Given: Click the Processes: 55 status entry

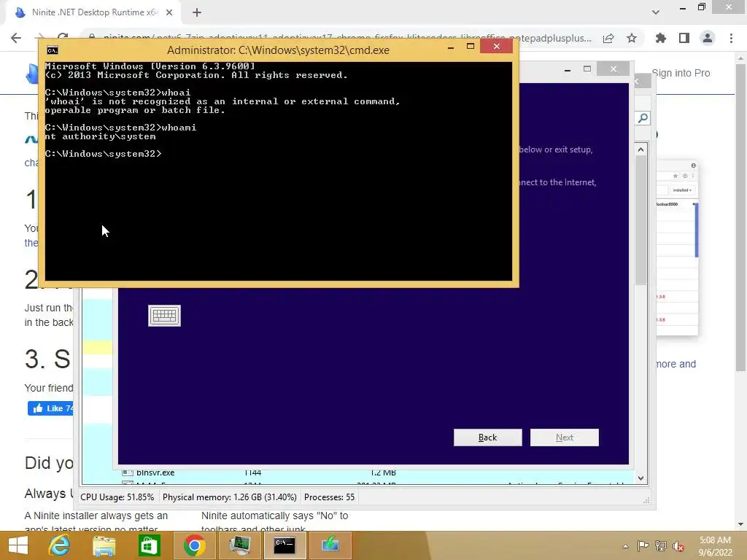Looking at the screenshot, I should pyautogui.click(x=329, y=497).
